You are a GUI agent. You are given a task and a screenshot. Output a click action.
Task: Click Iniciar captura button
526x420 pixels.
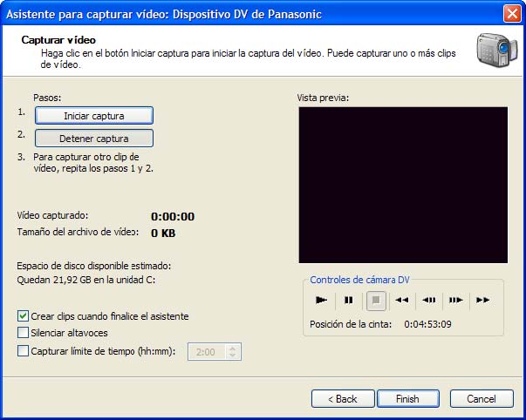94,116
